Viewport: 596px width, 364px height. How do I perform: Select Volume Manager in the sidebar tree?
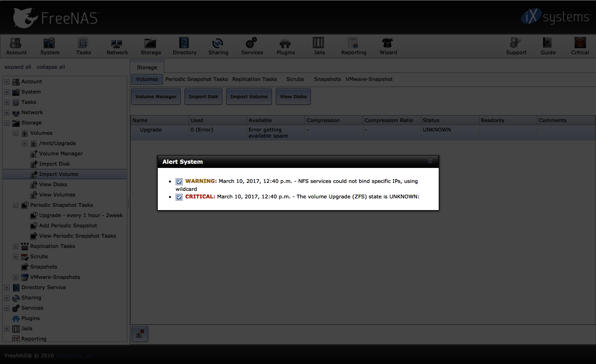tap(61, 153)
